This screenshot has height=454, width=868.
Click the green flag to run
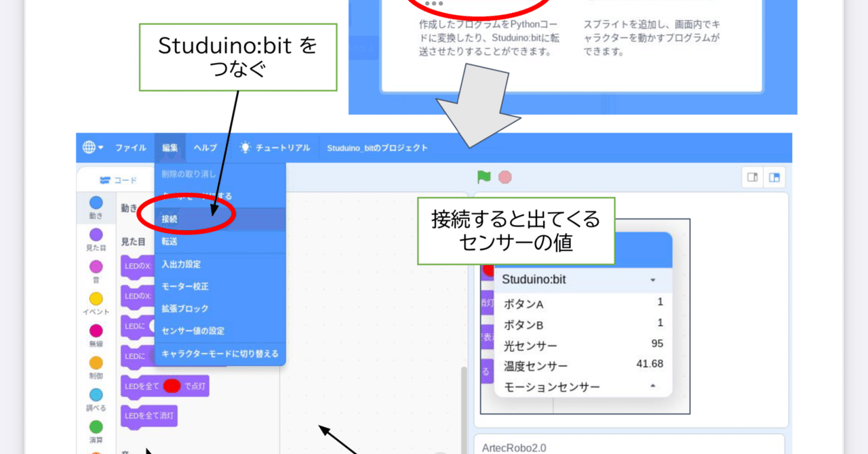pos(484,176)
